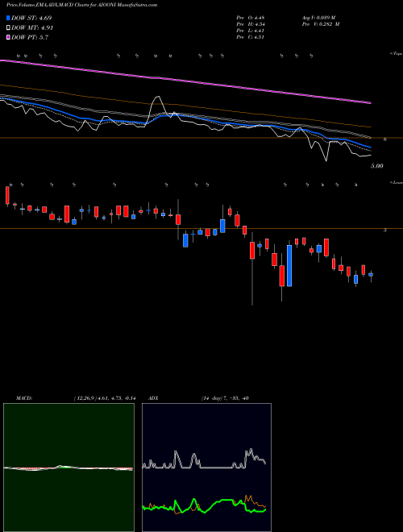Viewport: 403px width, 532px height.
Task: Click the MACD '(12,26,9) 4.61, 4.75, -0.14' values
Action: 105,398
